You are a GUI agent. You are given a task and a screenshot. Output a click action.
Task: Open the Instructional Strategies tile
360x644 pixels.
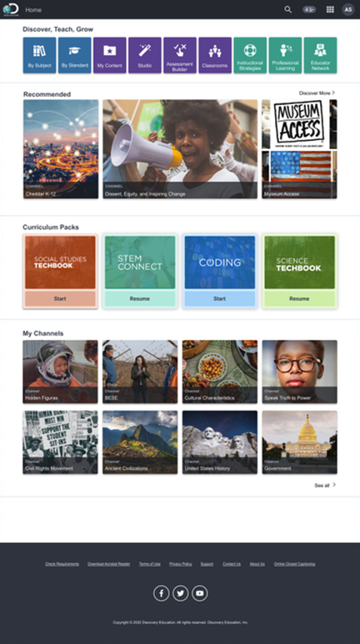250,55
